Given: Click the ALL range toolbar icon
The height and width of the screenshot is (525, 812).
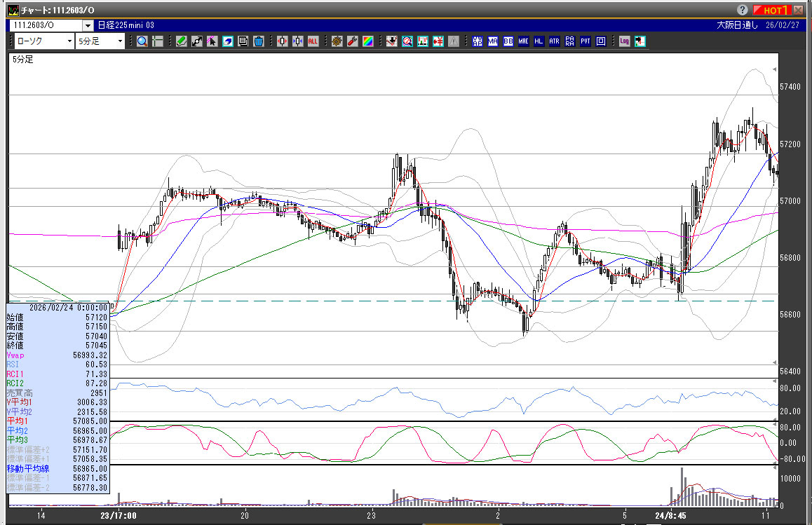Looking at the screenshot, I should point(313,41).
